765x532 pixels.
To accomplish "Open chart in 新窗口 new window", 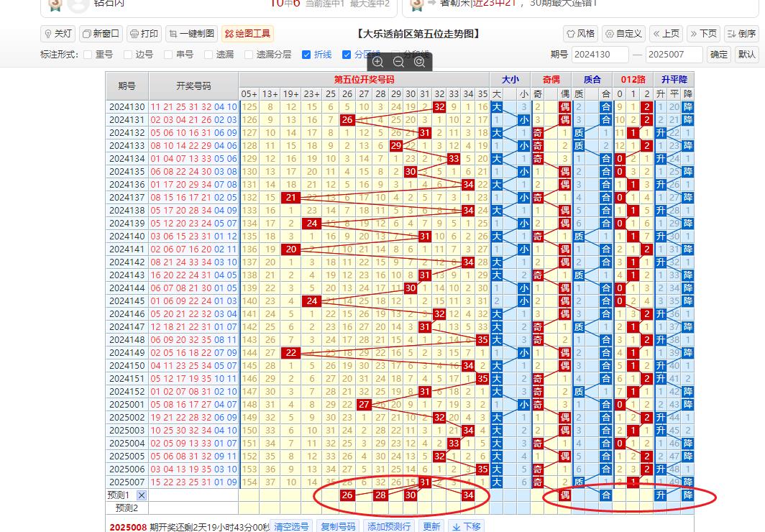I will (101, 34).
